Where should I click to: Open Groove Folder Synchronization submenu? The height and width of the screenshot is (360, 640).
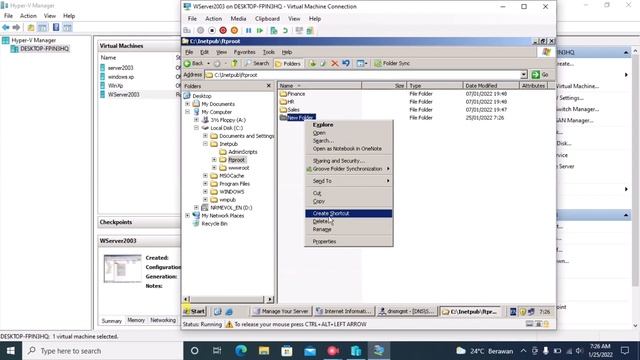(x=349, y=169)
